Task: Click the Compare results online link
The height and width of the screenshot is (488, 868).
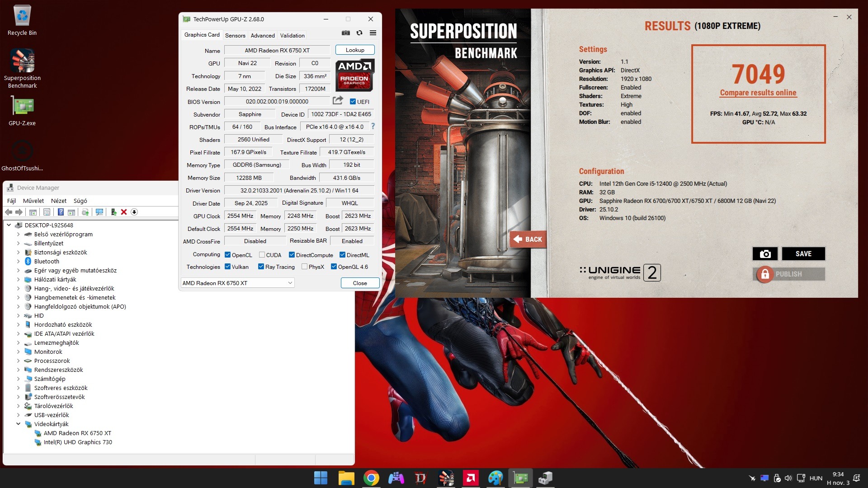Action: [758, 93]
